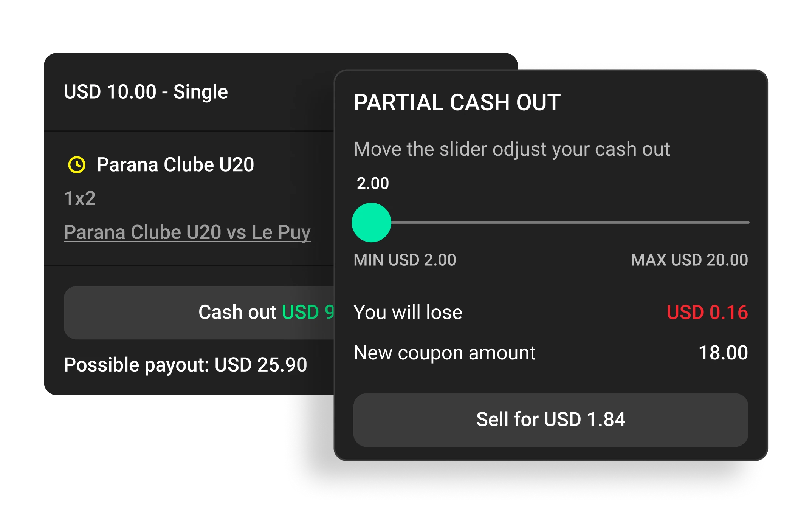Click the 2.00 value above the slider
The height and width of the screenshot is (514, 812).
pyautogui.click(x=373, y=183)
